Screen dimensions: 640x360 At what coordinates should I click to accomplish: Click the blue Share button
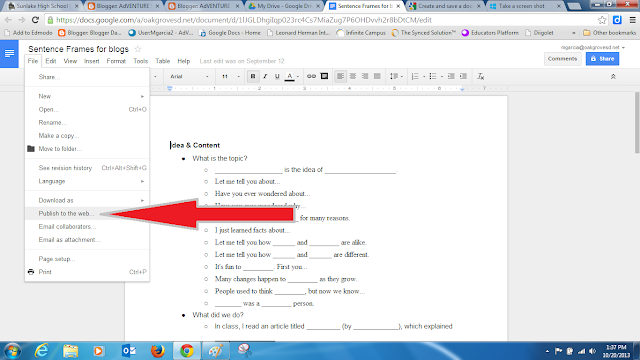pos(602,59)
